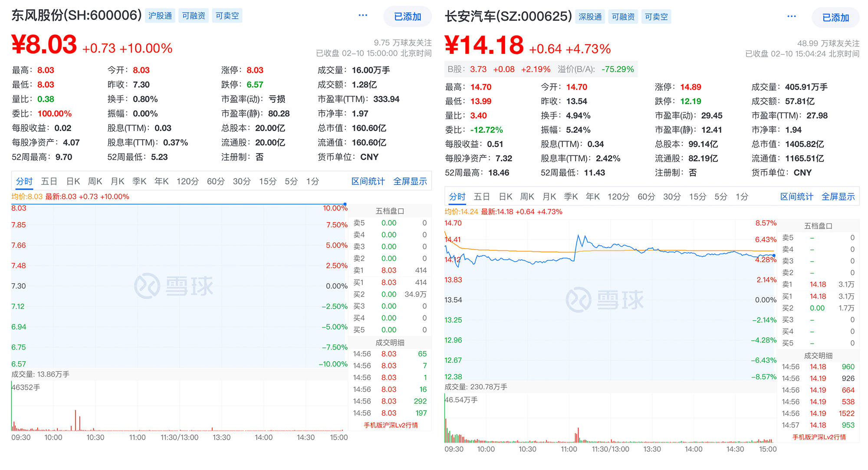The width and height of the screenshot is (868, 470).
Task: Click the 长安汽车(SZ:000625) stock title
Action: click(508, 16)
